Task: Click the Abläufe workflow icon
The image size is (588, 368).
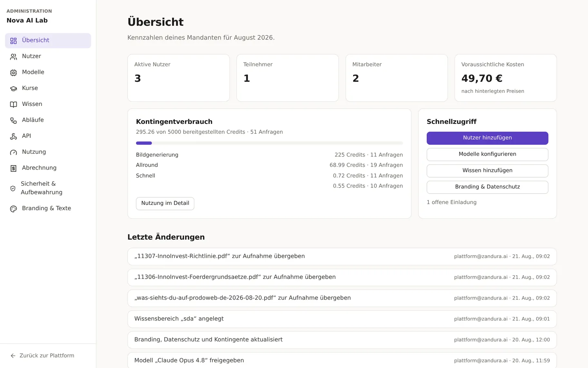Action: (13, 120)
